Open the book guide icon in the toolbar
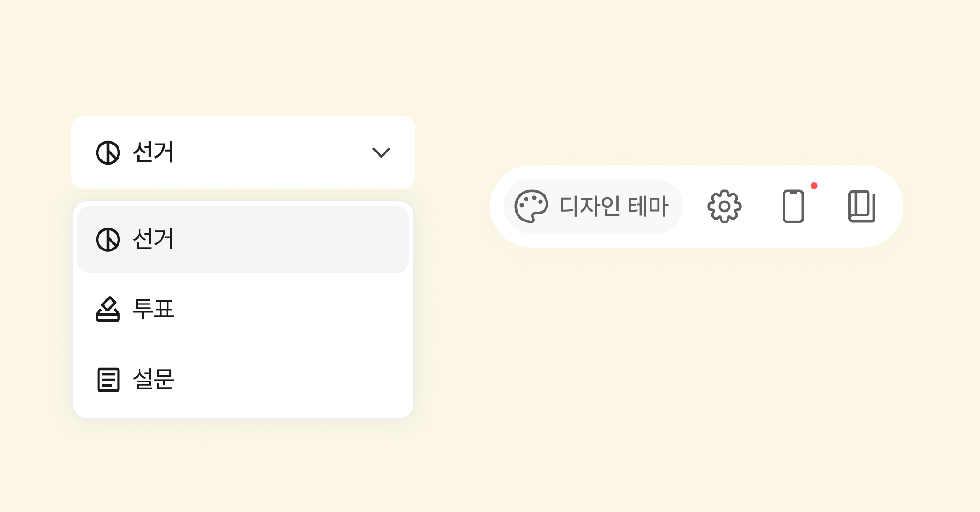Image resolution: width=980 pixels, height=512 pixels. [x=861, y=206]
